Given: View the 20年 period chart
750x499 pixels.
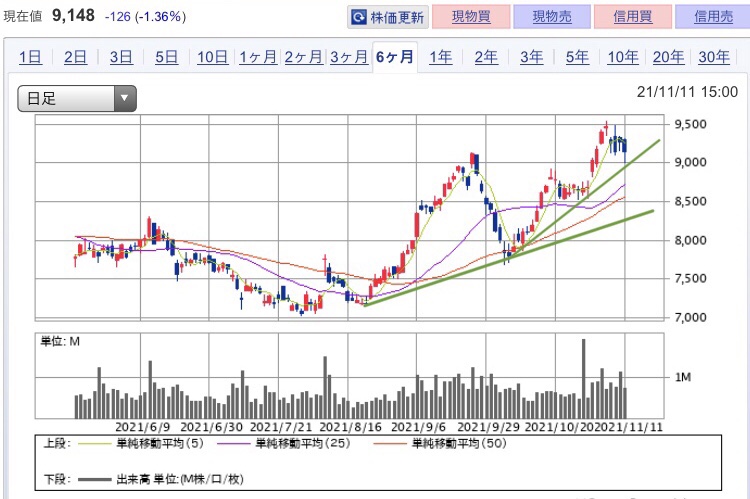Looking at the screenshot, I should [668, 57].
